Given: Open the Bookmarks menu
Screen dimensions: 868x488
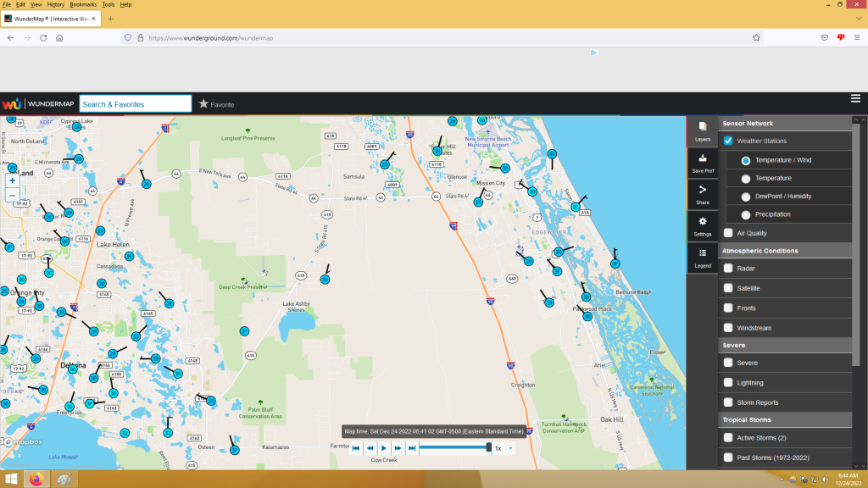Looking at the screenshot, I should tap(83, 4).
